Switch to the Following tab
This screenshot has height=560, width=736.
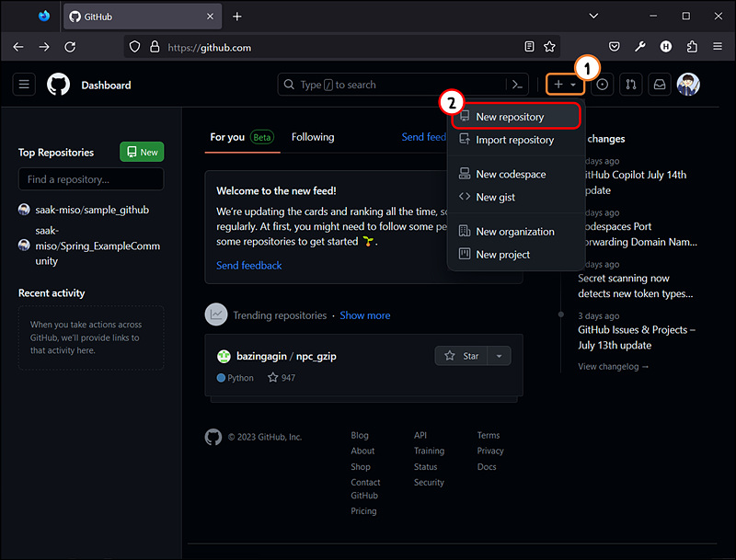point(313,137)
